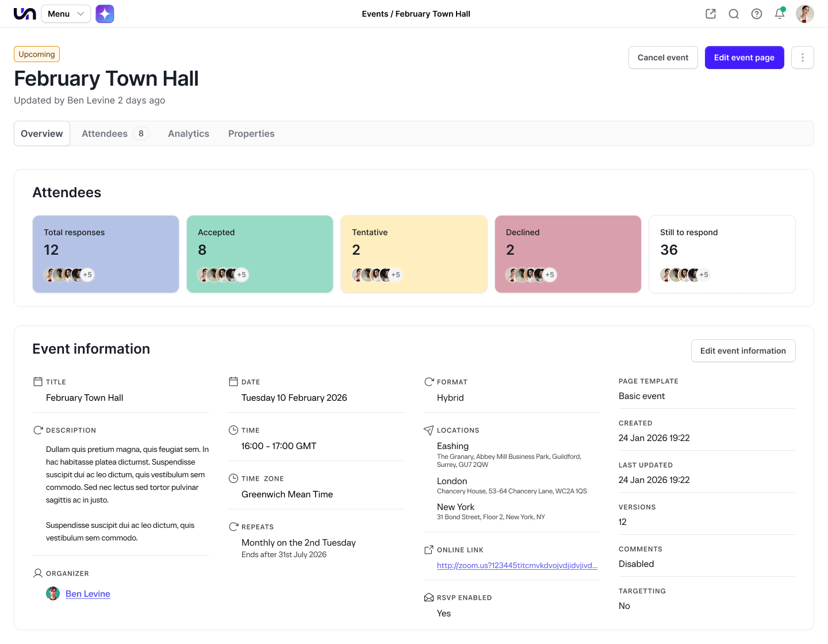Expand the Menu dropdown

point(66,14)
